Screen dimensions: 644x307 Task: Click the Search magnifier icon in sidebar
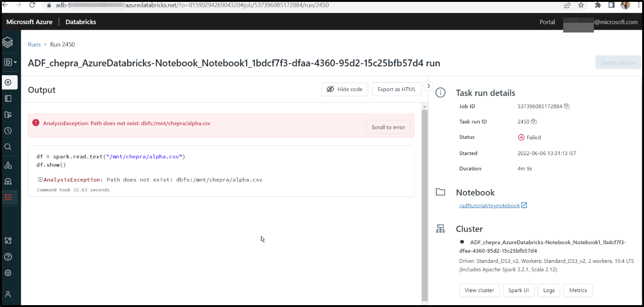tap(8, 147)
